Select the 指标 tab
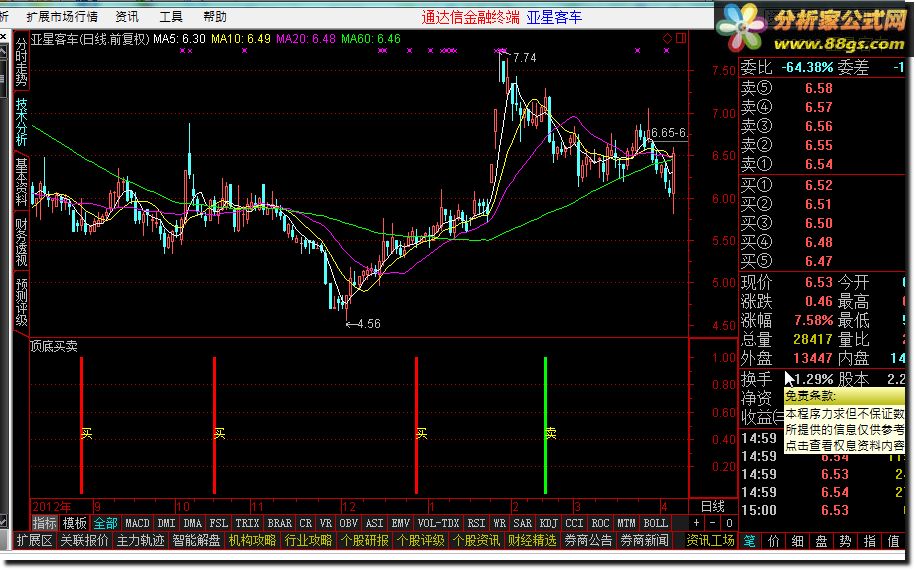916x570 pixels. coord(44,523)
